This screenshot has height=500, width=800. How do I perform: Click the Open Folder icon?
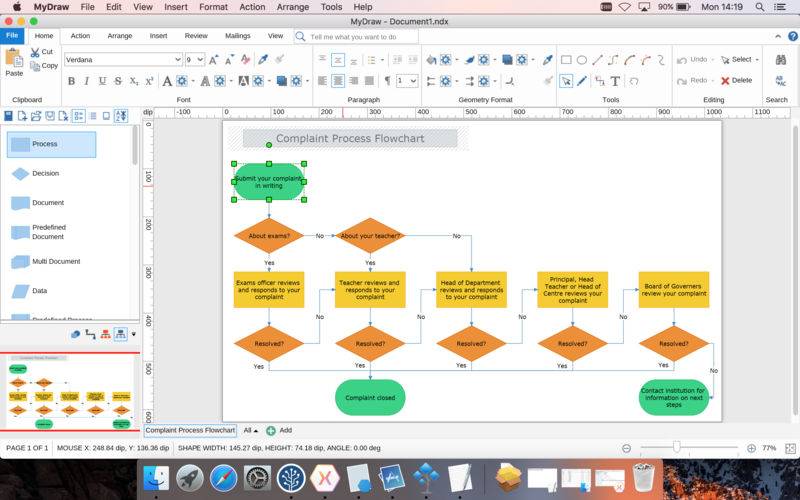(x=36, y=116)
